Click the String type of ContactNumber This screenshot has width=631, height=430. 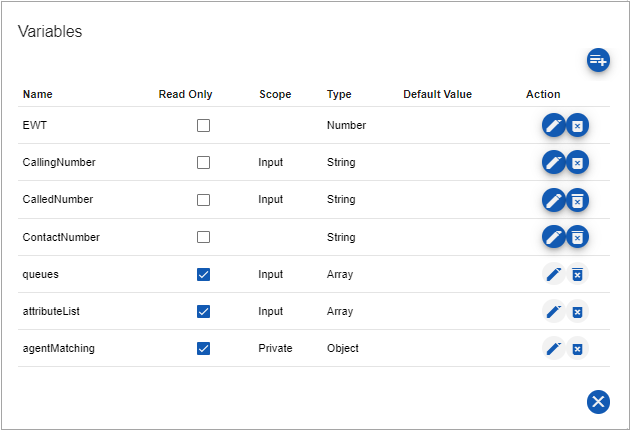pos(341,237)
